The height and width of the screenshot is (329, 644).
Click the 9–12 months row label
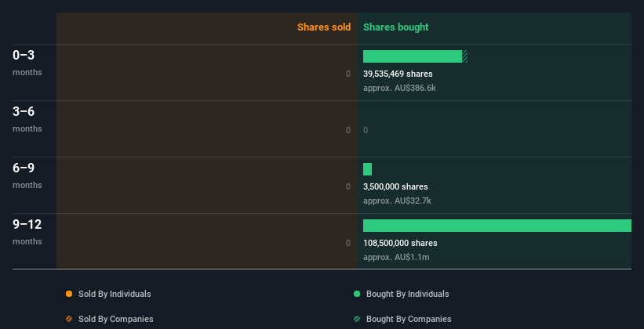click(27, 232)
